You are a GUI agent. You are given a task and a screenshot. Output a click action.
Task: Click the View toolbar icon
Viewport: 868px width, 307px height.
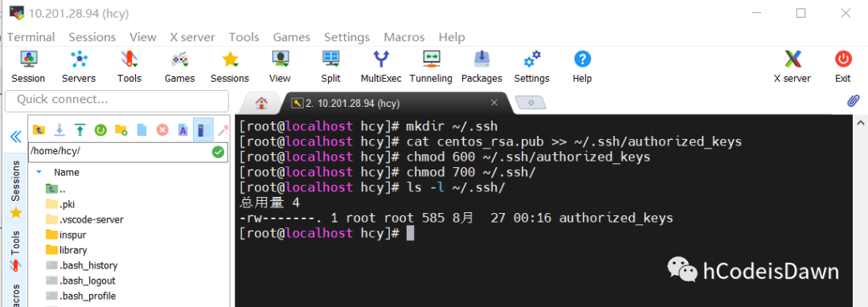(x=280, y=67)
